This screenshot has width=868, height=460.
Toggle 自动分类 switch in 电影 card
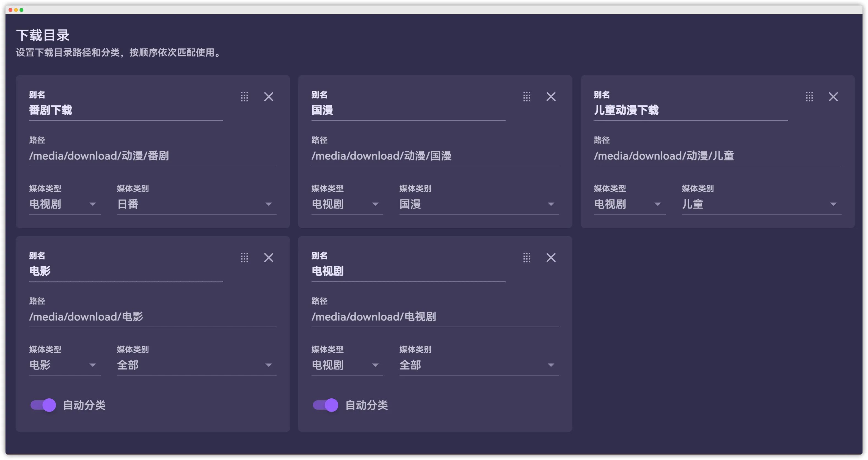pos(43,405)
